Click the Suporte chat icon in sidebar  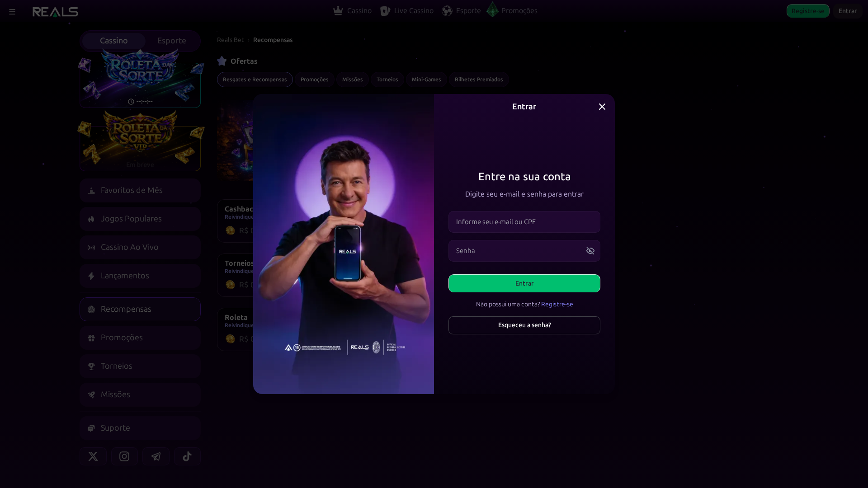(91, 428)
